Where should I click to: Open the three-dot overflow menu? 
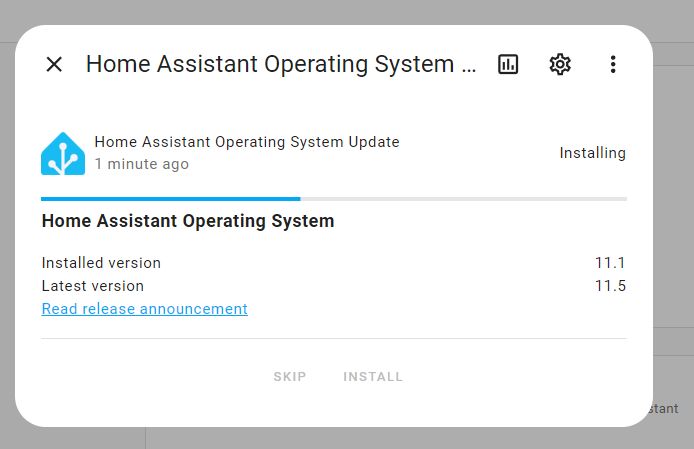coord(613,64)
